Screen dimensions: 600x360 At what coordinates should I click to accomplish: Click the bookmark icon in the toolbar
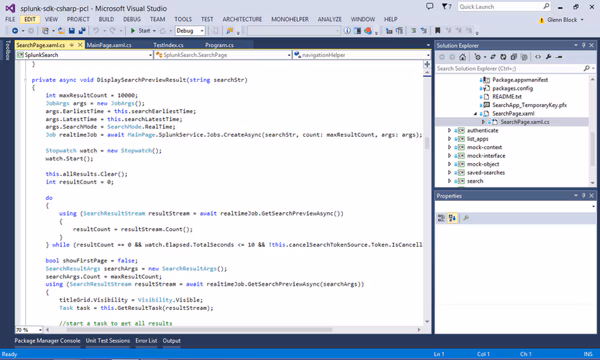(x=437, y=30)
